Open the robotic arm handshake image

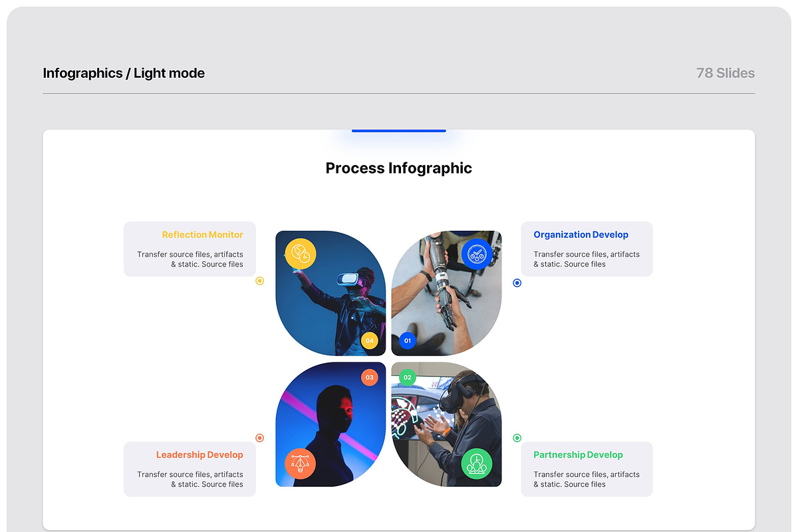446,293
